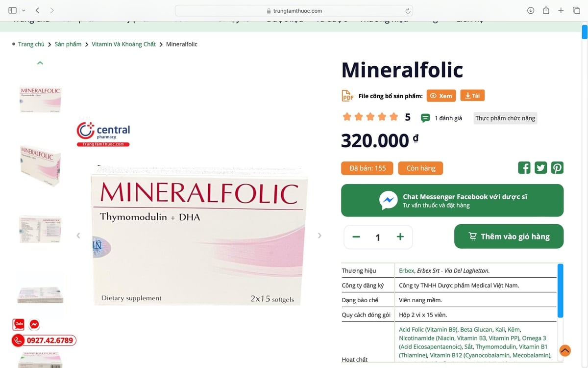588x368 pixels.
Task: Select first Mineralfolic front box thumbnail
Action: pyautogui.click(x=40, y=100)
